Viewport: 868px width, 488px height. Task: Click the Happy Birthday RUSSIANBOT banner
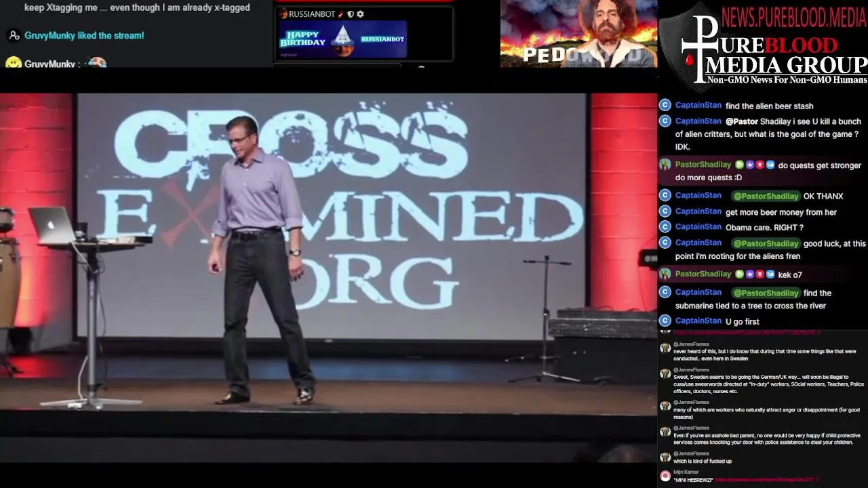click(x=342, y=40)
